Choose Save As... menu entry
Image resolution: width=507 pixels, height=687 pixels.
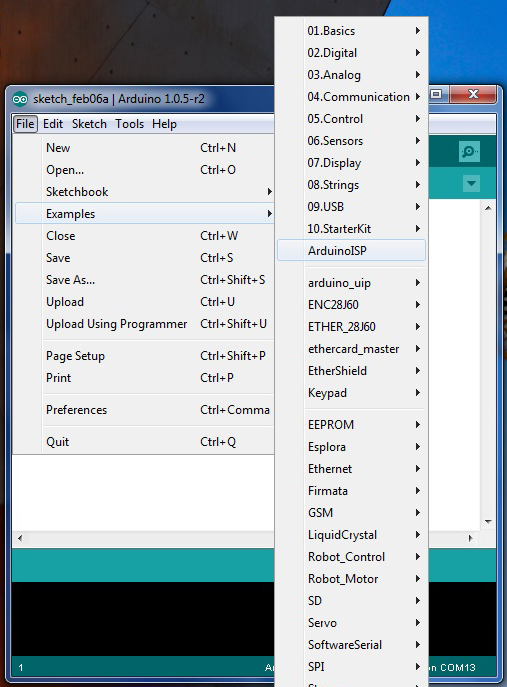145,280
